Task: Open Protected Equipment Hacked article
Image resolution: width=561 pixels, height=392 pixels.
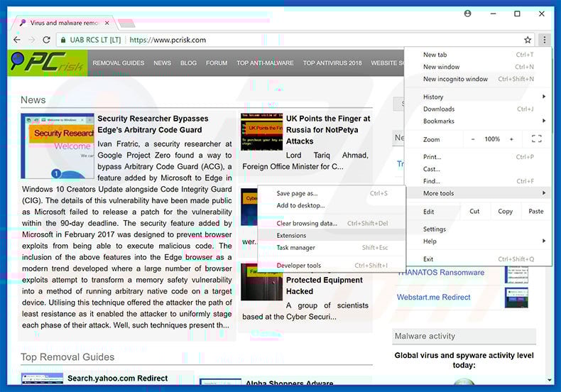Action: click(x=324, y=285)
